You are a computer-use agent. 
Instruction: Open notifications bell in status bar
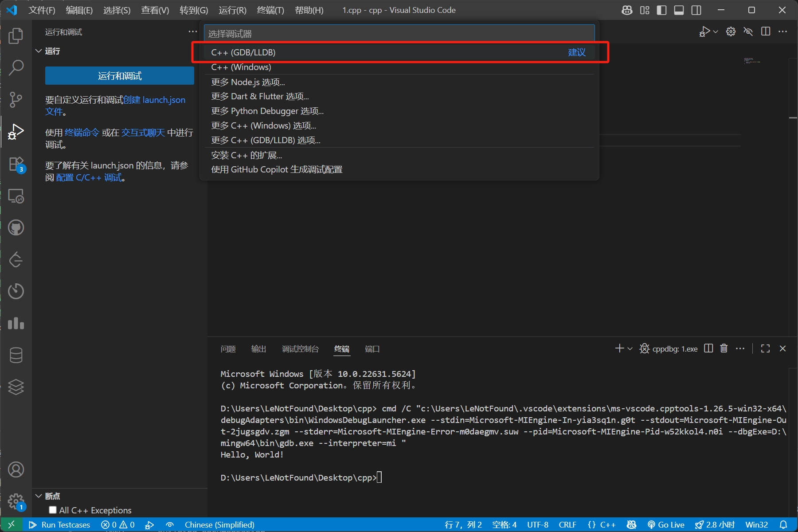[783, 524]
